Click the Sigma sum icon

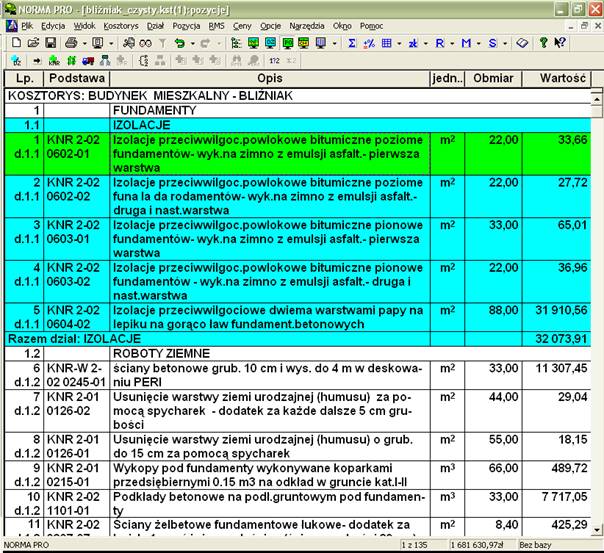tap(351, 44)
